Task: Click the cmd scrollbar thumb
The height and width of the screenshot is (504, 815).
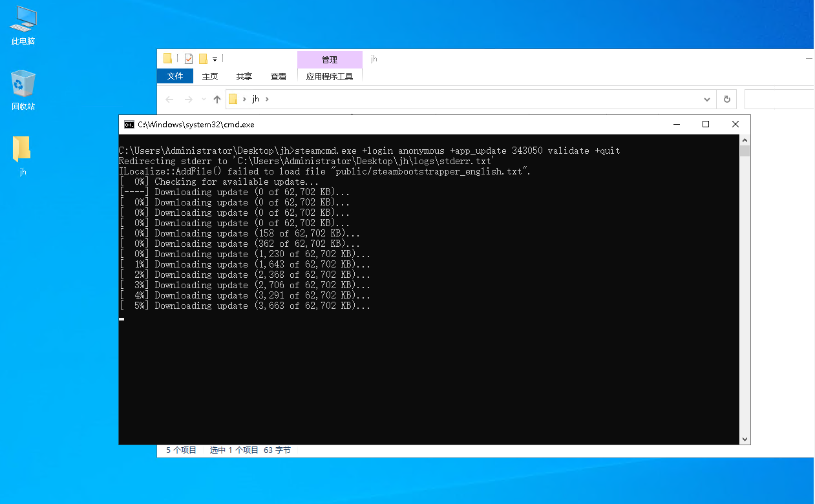Action: pyautogui.click(x=745, y=151)
